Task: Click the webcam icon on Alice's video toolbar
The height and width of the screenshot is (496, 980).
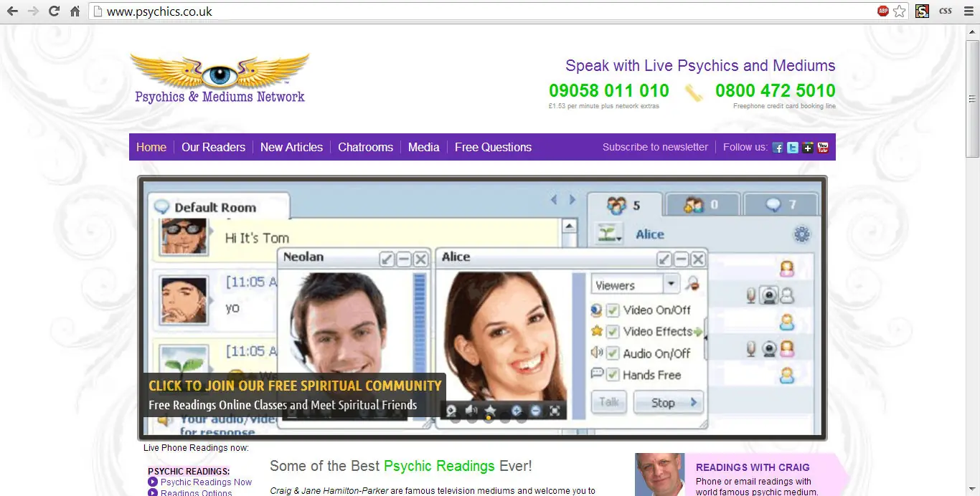Action: [451, 411]
